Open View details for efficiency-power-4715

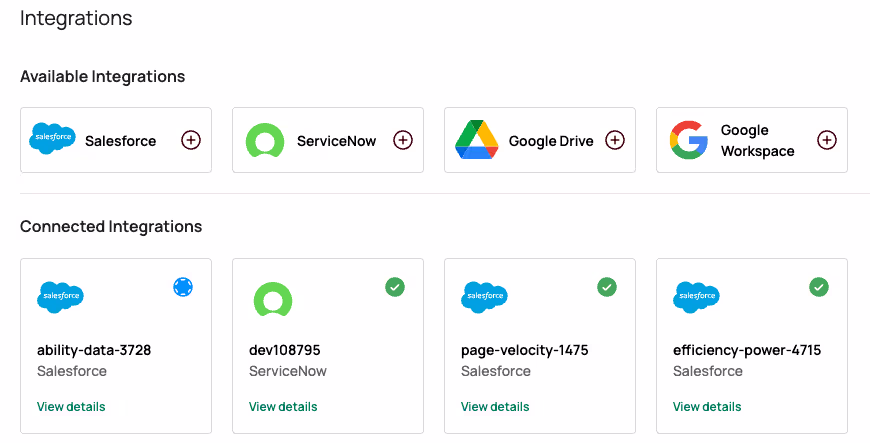coord(707,406)
